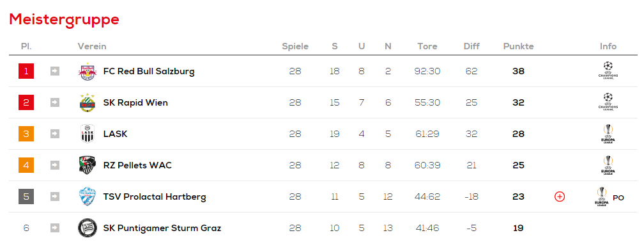Open the SK Rapid Wien team link
Viewport: 644px width, 249px height.
(x=135, y=102)
